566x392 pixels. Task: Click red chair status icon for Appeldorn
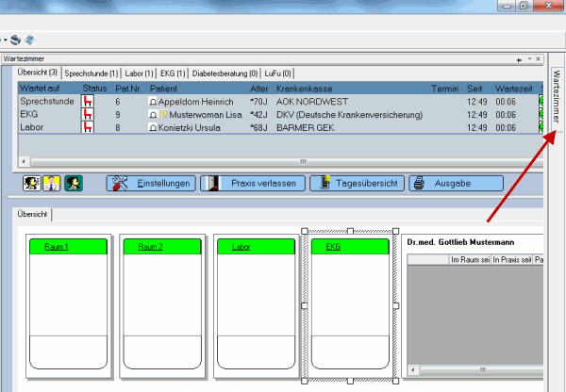point(89,101)
